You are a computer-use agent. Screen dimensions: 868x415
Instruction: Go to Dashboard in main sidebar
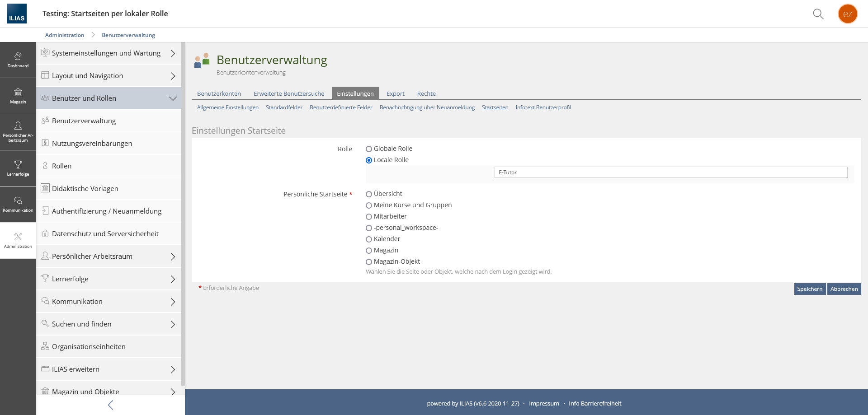coord(18,60)
